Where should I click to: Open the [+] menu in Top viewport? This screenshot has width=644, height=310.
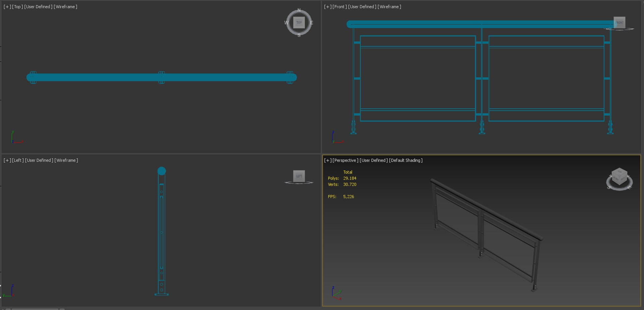7,7
